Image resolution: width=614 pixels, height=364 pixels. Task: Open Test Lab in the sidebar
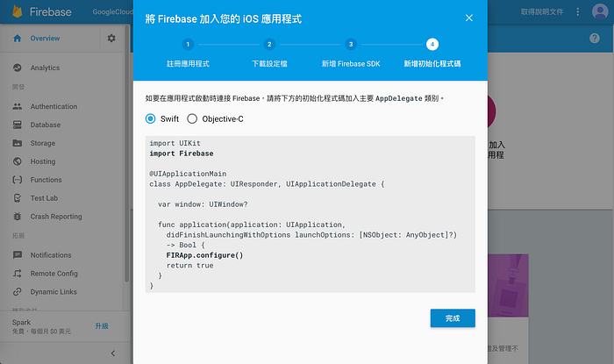pos(44,198)
